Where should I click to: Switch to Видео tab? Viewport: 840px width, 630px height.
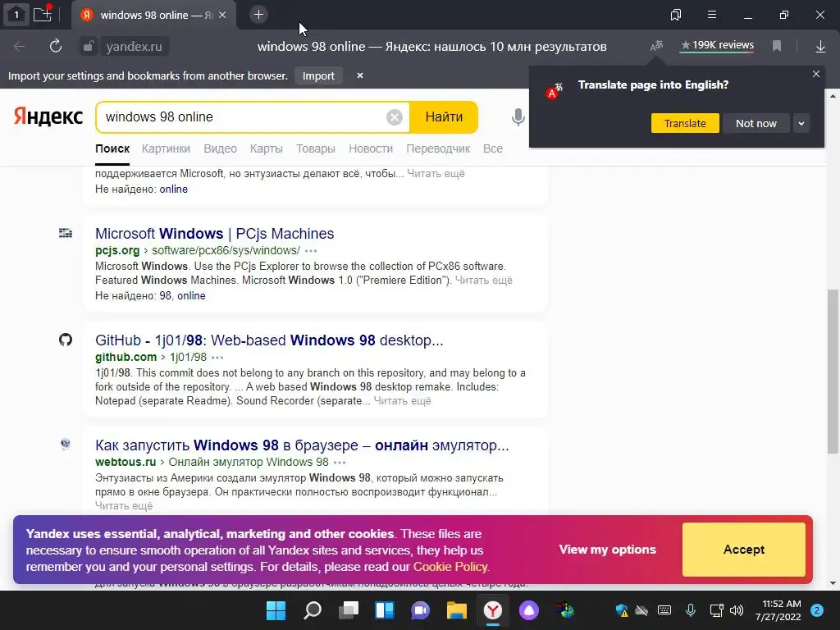[x=220, y=149]
